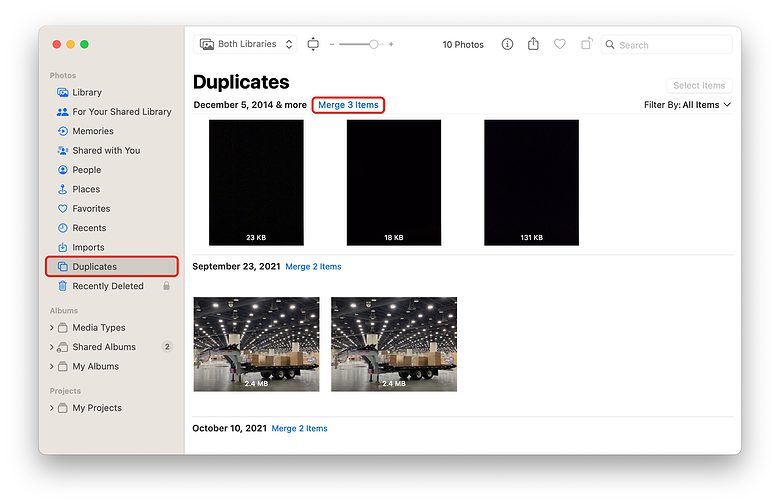
Task: Click the My Projects folder icon
Action: coord(63,408)
